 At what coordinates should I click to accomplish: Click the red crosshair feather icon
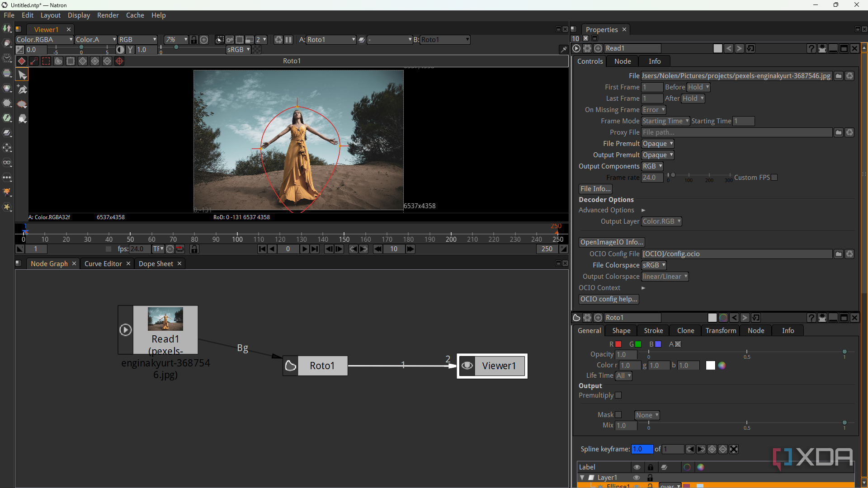tap(119, 61)
